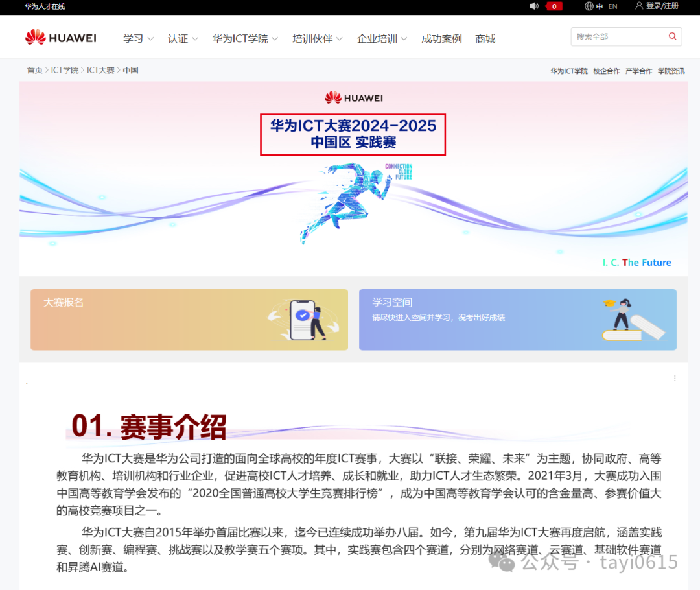Click the Huawei logo on the banner
The height and width of the screenshot is (590, 700).
click(x=354, y=98)
